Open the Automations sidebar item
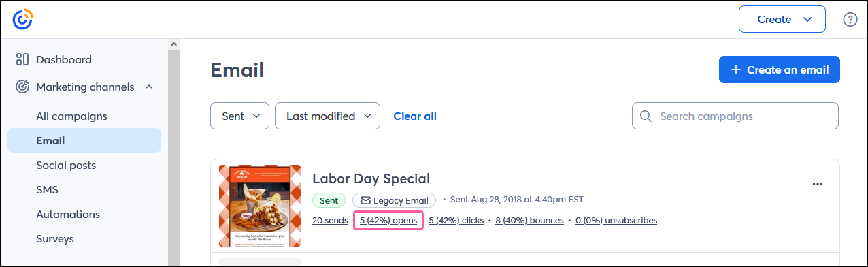 coord(68,214)
